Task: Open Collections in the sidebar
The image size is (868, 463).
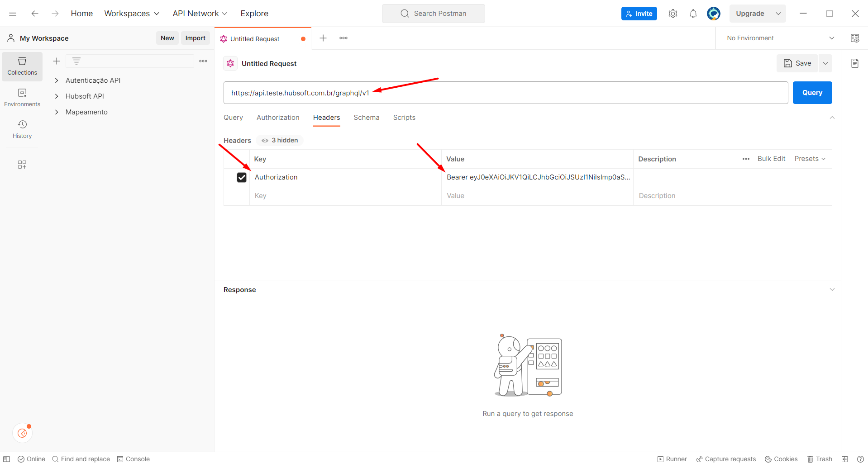Action: tap(22, 66)
